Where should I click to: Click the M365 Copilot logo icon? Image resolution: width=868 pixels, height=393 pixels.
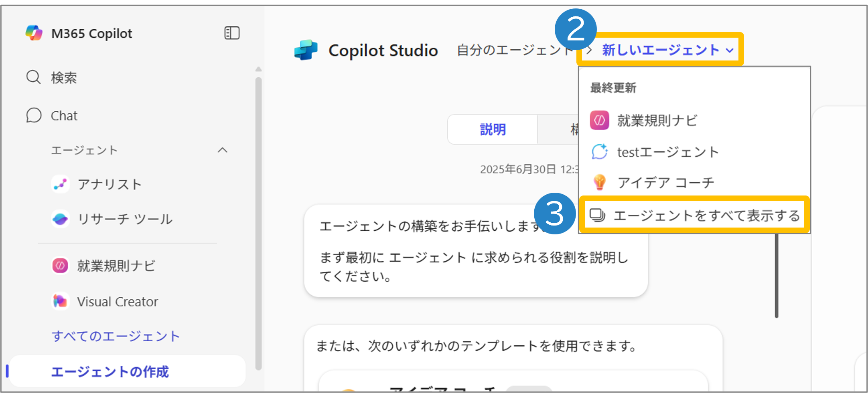click(x=34, y=33)
